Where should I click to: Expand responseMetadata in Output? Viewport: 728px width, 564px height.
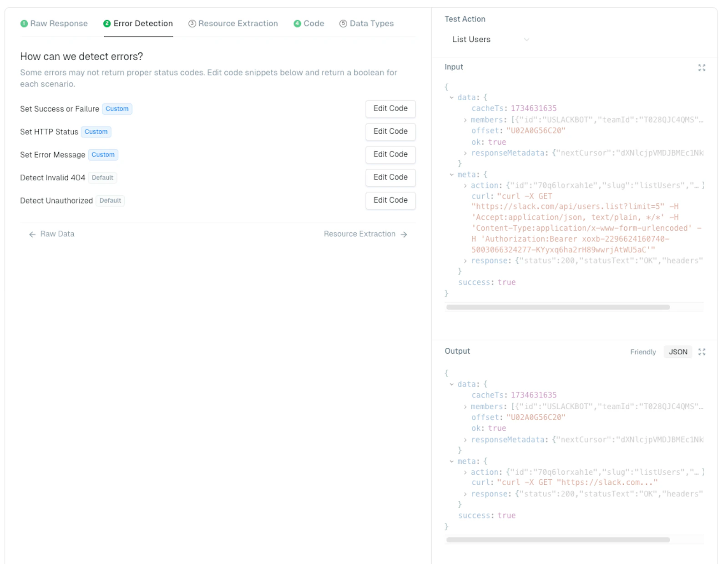pos(465,440)
